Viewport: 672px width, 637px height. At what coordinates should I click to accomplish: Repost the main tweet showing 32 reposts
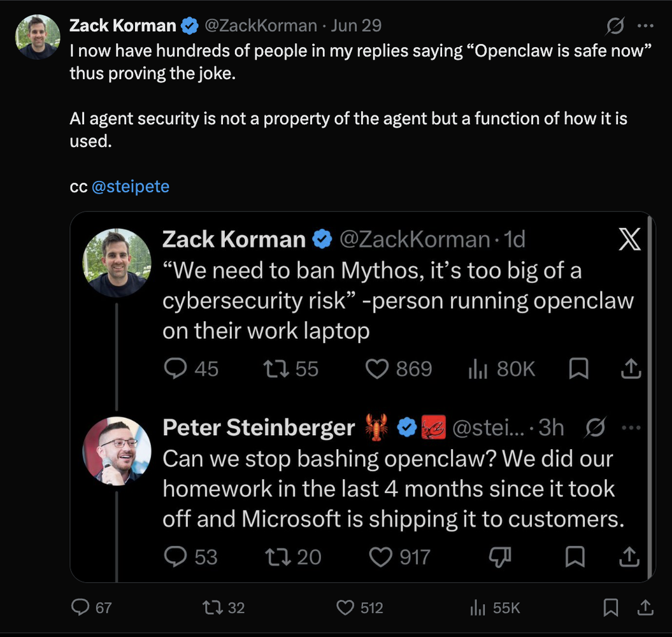(224, 608)
